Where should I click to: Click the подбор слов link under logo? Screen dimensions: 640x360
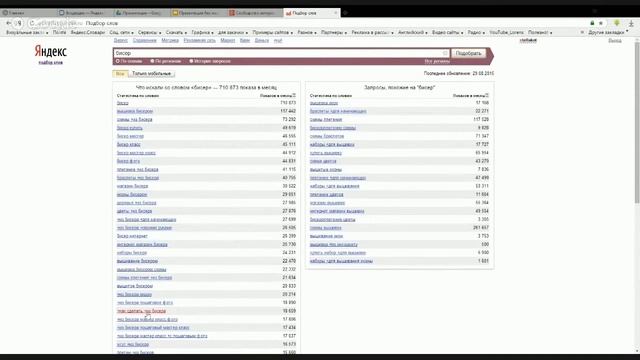click(x=51, y=62)
